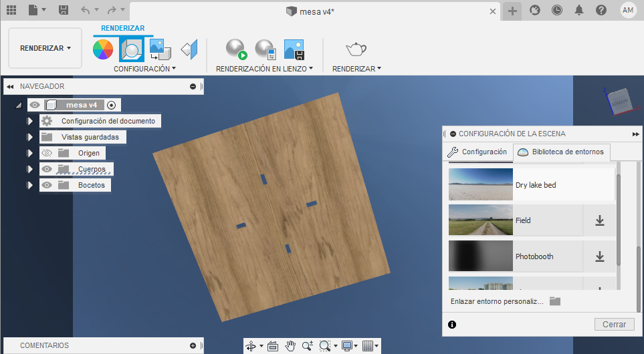Open the Display Settings monitor icon
The image size is (644, 354).
coord(347,346)
